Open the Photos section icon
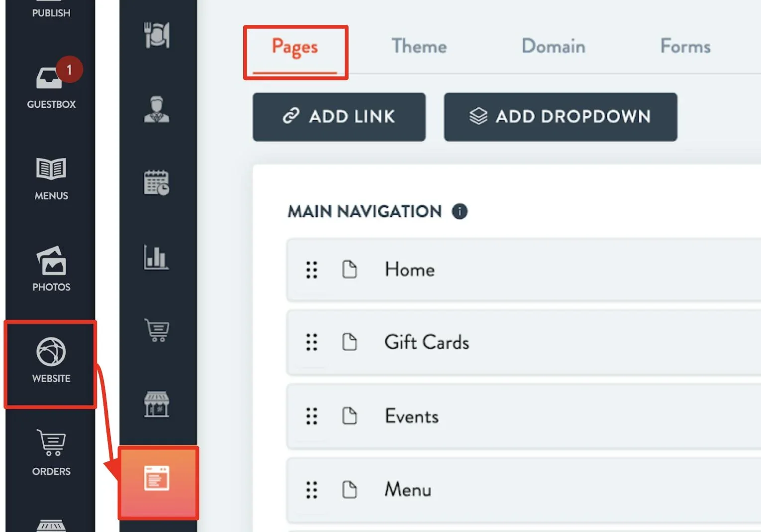761x532 pixels. point(51,260)
